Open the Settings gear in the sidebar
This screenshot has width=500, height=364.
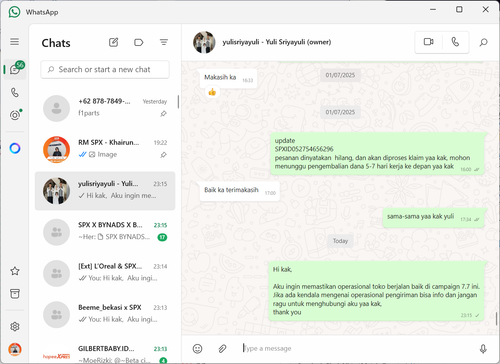tap(15, 327)
